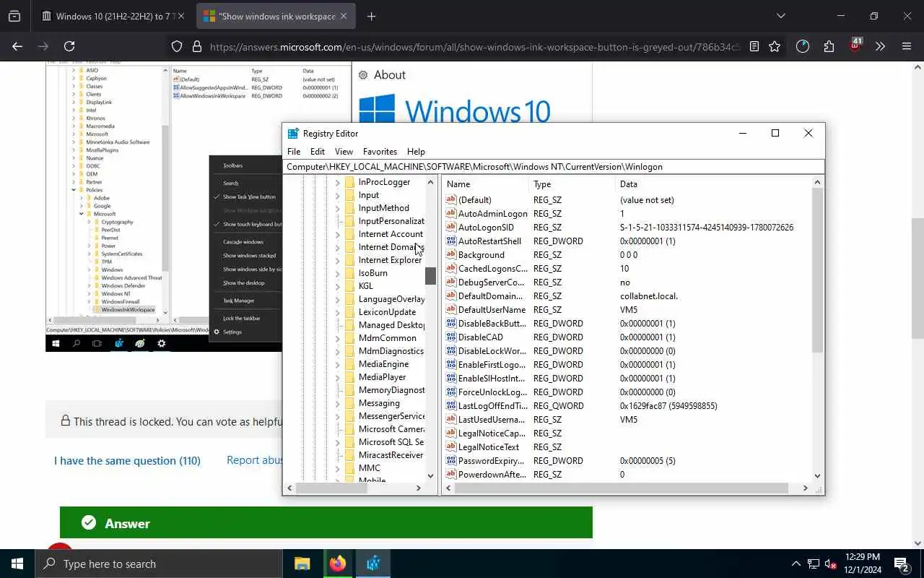The height and width of the screenshot is (578, 924).
Task: Reload the page in Firefox
Action: click(69, 46)
